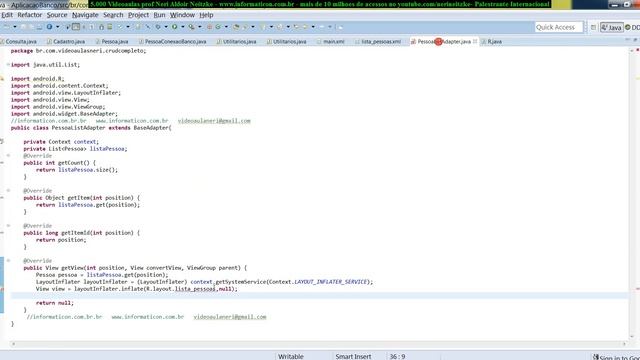
Task: Collapse the getView method fold
Action: (x=8, y=260)
